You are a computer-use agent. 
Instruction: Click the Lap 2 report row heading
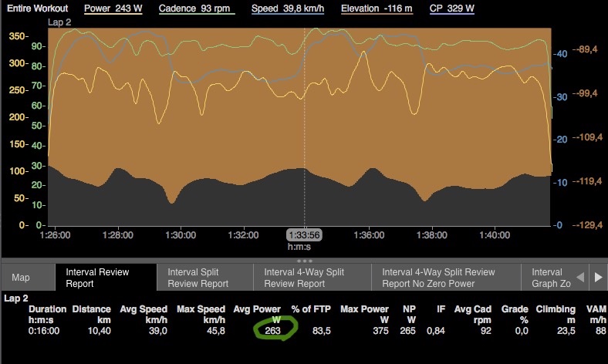click(x=15, y=298)
